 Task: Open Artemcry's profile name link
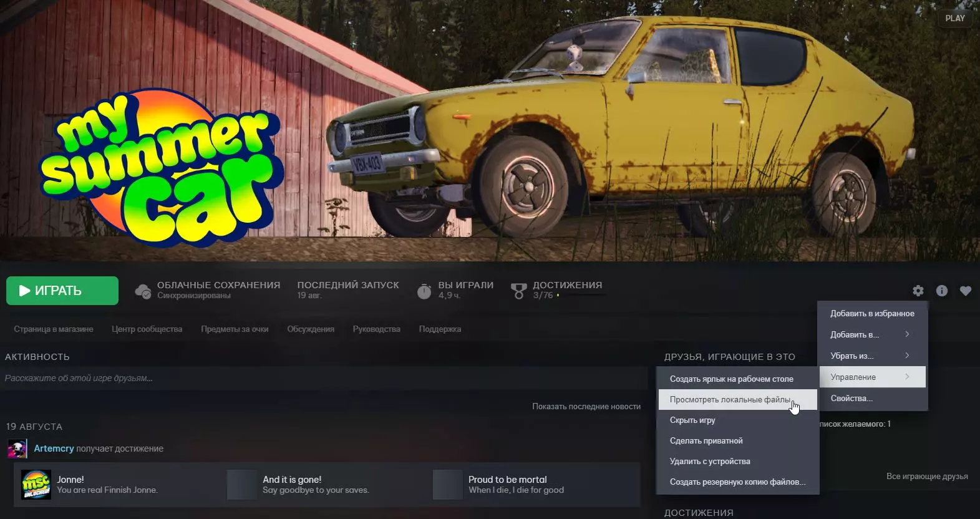click(x=54, y=449)
